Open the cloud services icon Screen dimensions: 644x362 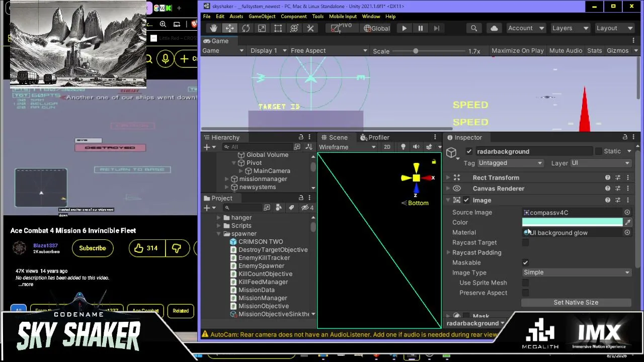[494, 28]
